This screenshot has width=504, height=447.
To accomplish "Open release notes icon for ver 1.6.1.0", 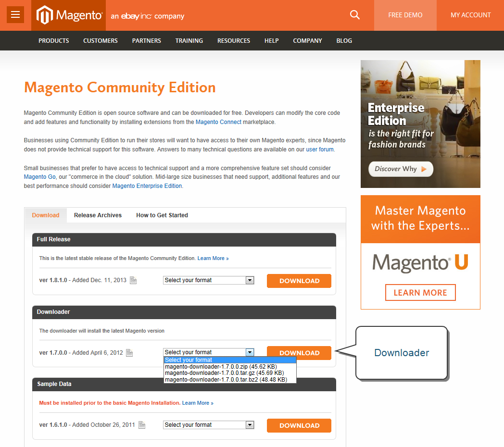I will point(142,425).
